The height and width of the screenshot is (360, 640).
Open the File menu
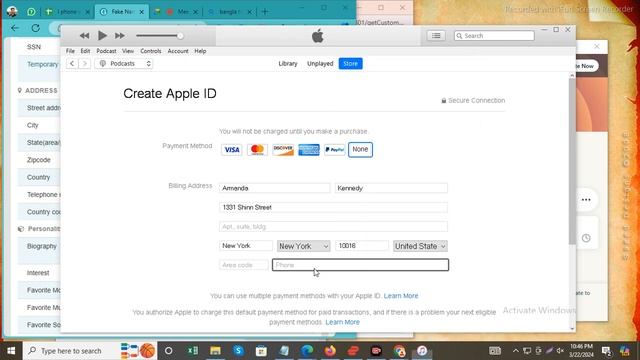(70, 51)
